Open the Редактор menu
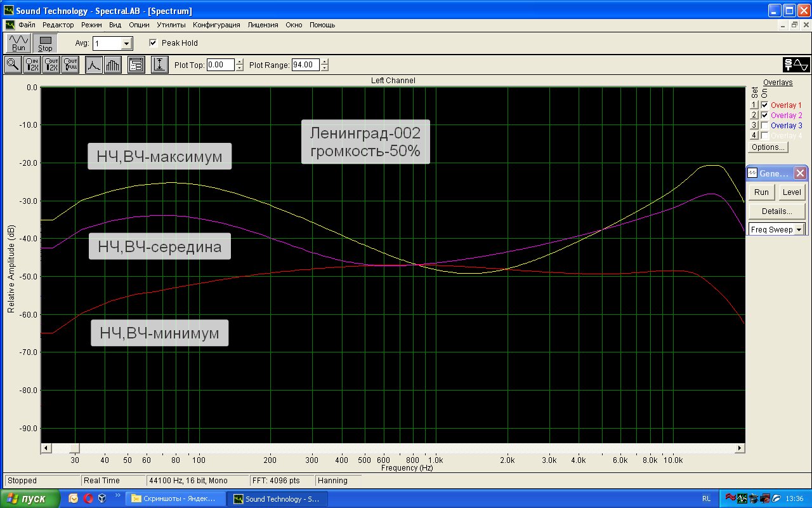 point(58,25)
